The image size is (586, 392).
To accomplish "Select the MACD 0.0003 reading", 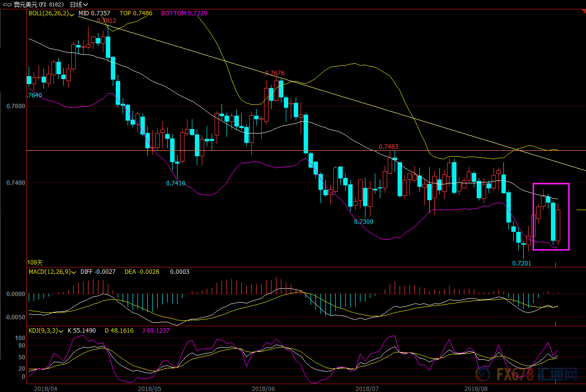I will [x=180, y=272].
